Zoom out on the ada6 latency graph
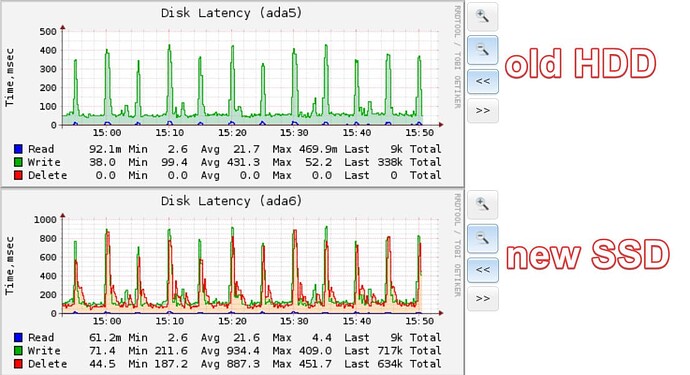 point(482,238)
